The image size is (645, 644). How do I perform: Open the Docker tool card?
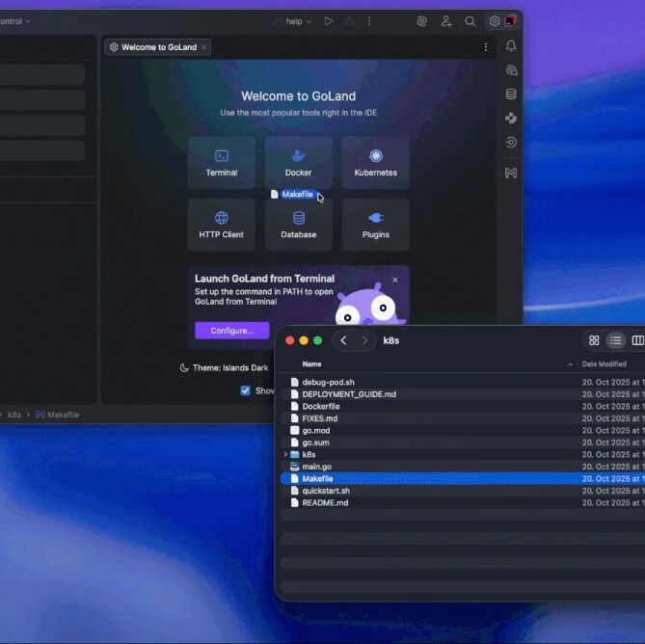(298, 163)
